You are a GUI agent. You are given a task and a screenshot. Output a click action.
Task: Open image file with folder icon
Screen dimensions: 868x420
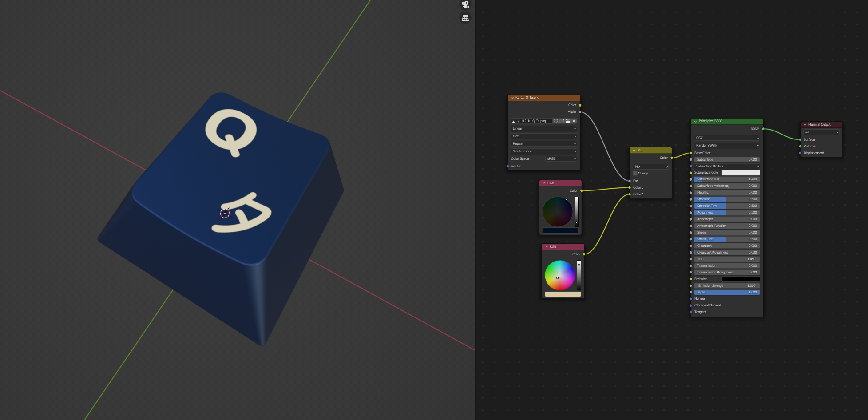[x=568, y=121]
